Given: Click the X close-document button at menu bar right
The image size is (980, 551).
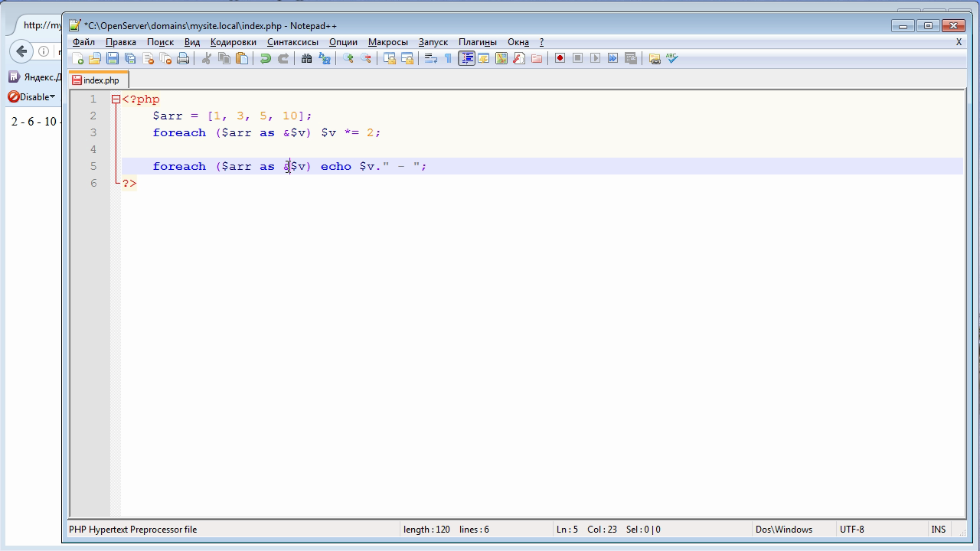Looking at the screenshot, I should pos(959,42).
